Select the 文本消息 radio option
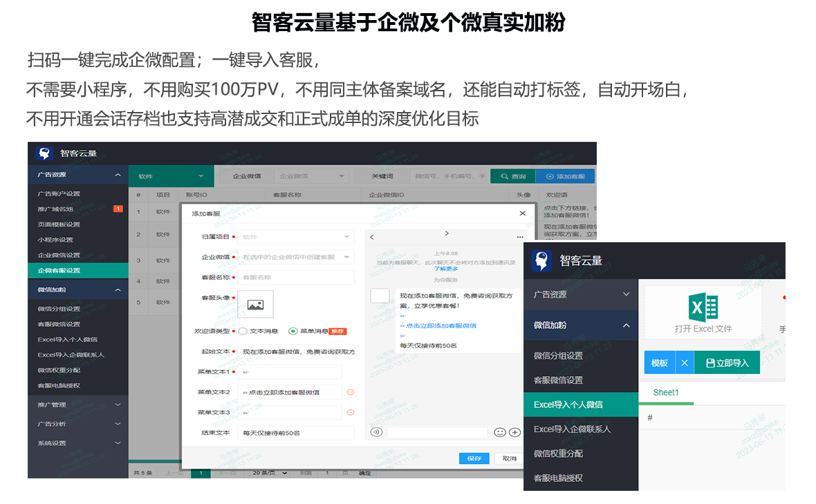 pyautogui.click(x=243, y=331)
